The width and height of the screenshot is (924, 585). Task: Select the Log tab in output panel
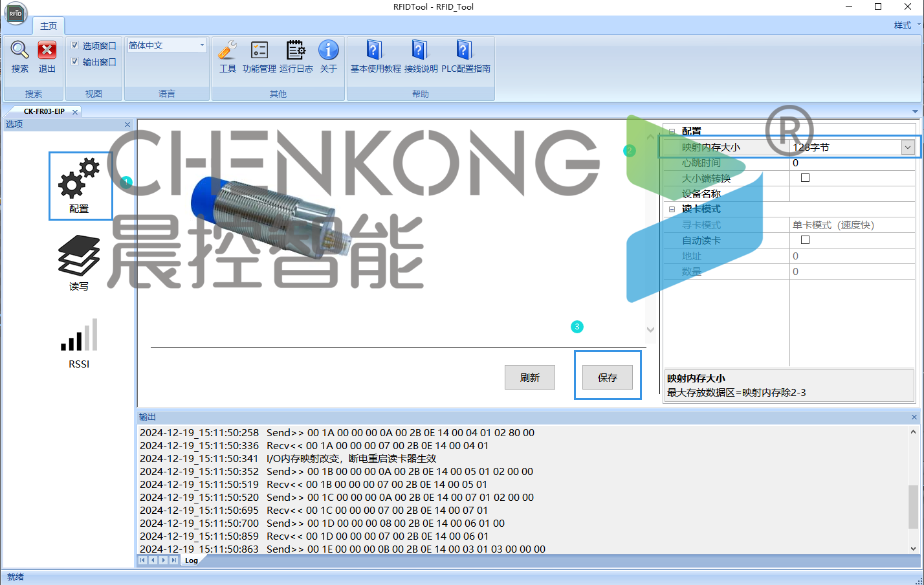coord(192,560)
